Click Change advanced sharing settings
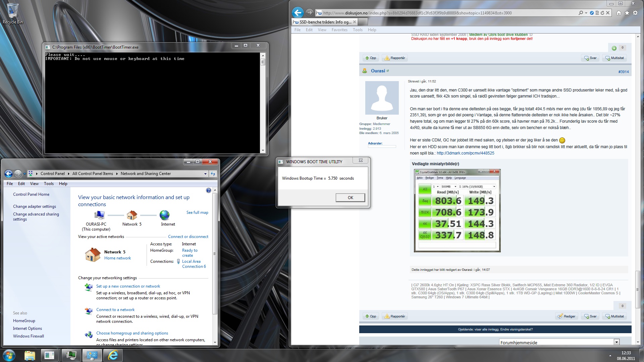The height and width of the screenshot is (362, 644). point(36,217)
